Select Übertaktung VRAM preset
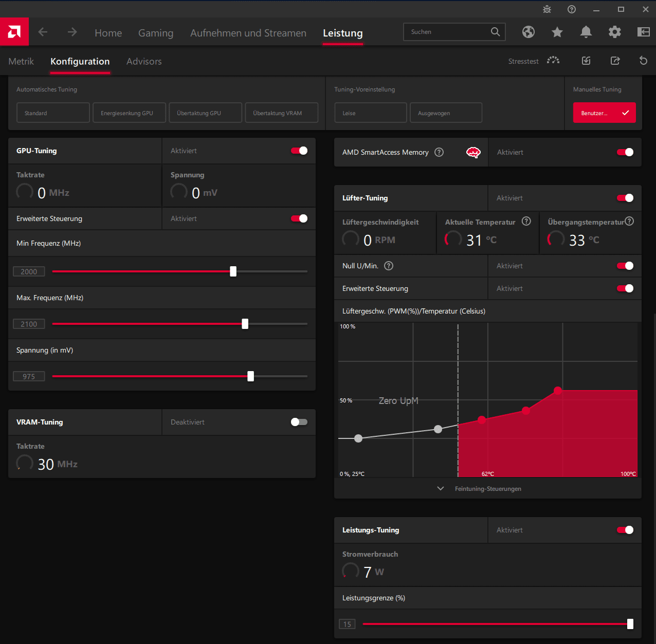Viewport: 656px width, 644px height. 281,113
